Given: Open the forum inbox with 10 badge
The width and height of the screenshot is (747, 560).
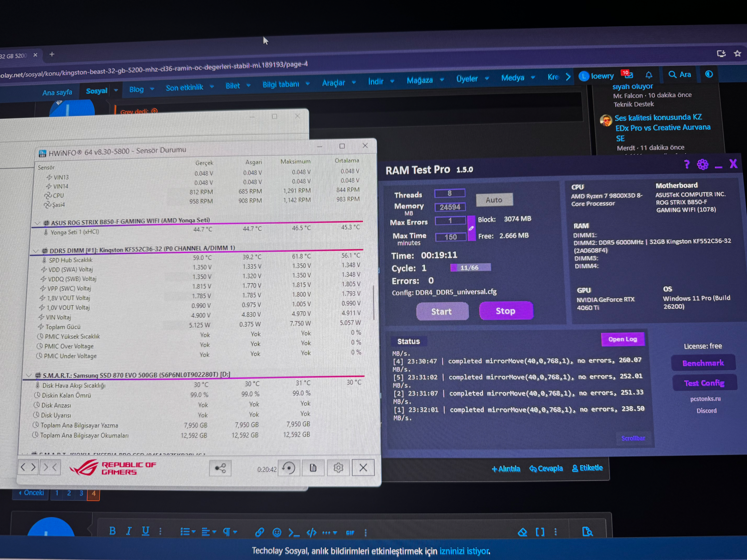Looking at the screenshot, I should coord(627,74).
